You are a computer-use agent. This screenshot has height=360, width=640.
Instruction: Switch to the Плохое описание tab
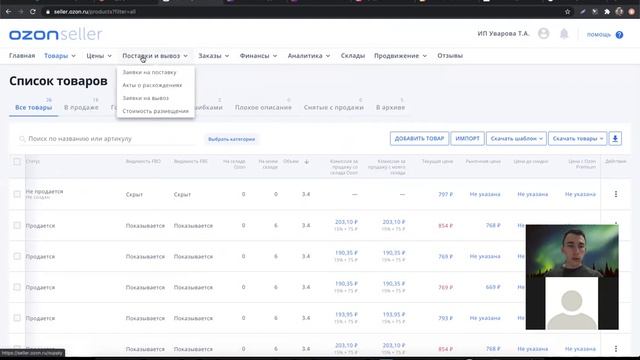pos(263,107)
